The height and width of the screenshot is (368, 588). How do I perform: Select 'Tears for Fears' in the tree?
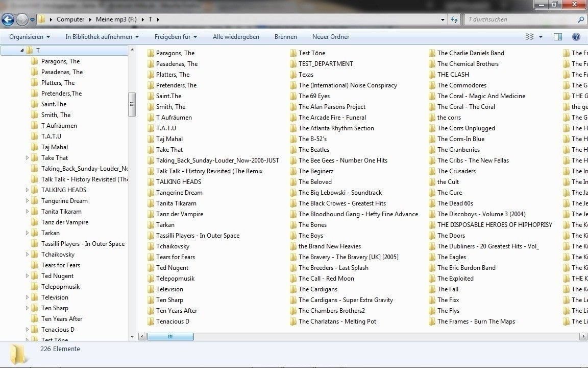point(61,265)
